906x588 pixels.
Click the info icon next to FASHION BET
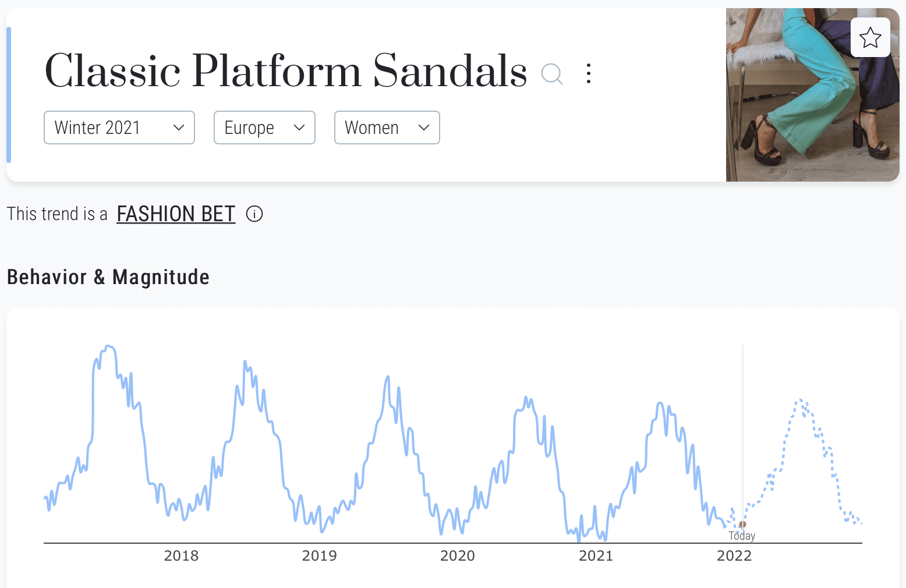254,214
